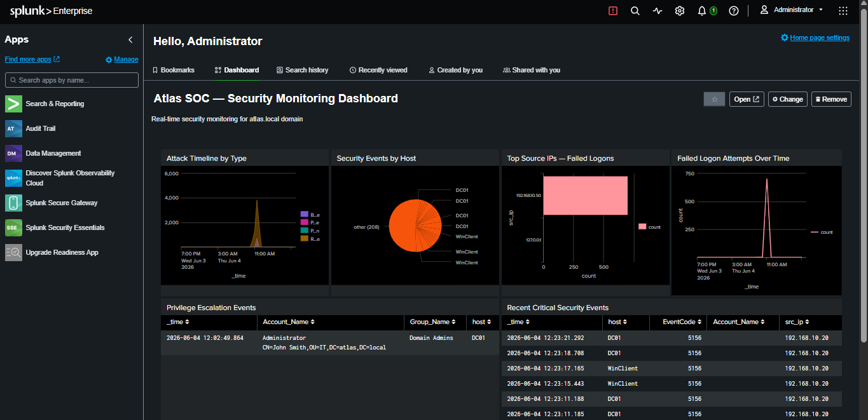Screen dimensions: 868x420
Task: Open the Help question mark icon
Action: tap(734, 11)
